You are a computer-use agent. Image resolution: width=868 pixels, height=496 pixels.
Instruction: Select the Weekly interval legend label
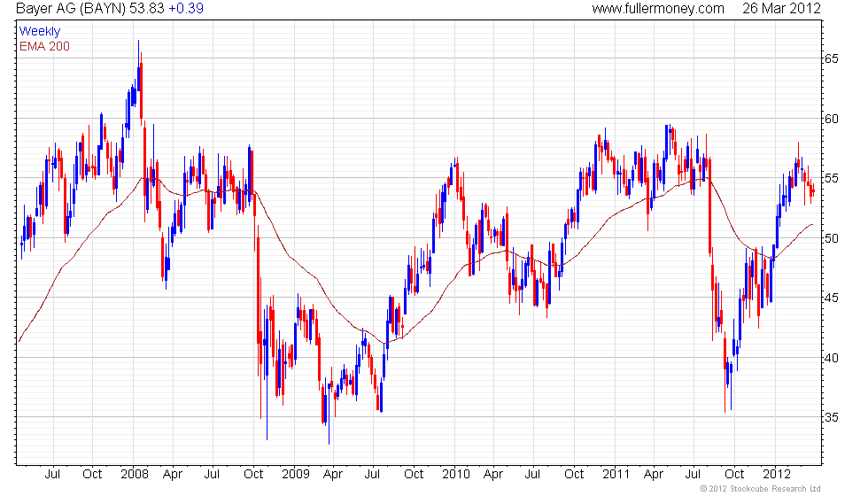[40, 32]
